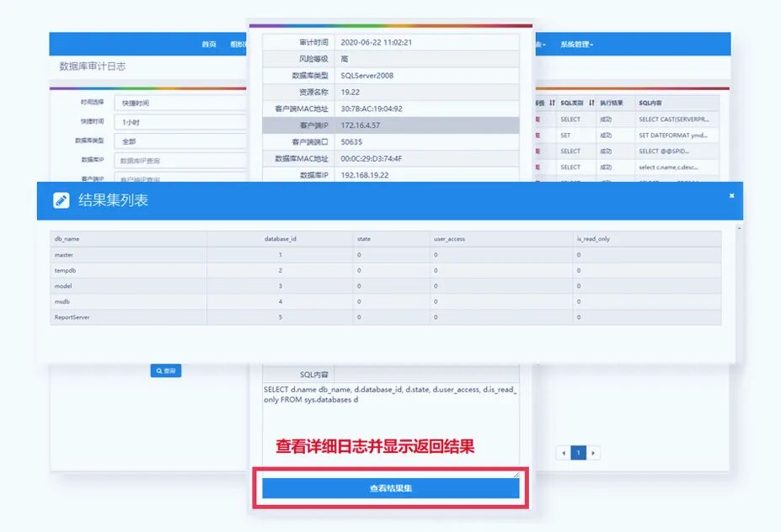Click the previous-page arrow in the pagination
The width and height of the screenshot is (781, 532).
tap(564, 452)
